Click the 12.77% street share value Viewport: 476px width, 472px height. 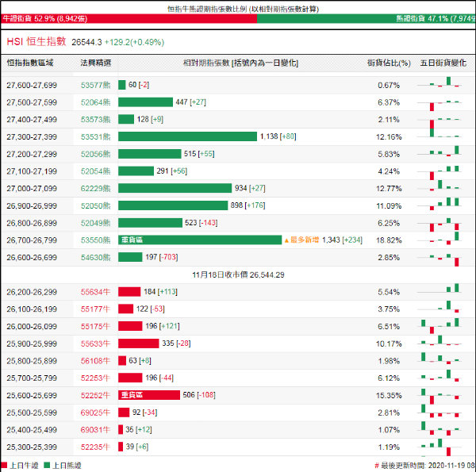[x=389, y=189]
